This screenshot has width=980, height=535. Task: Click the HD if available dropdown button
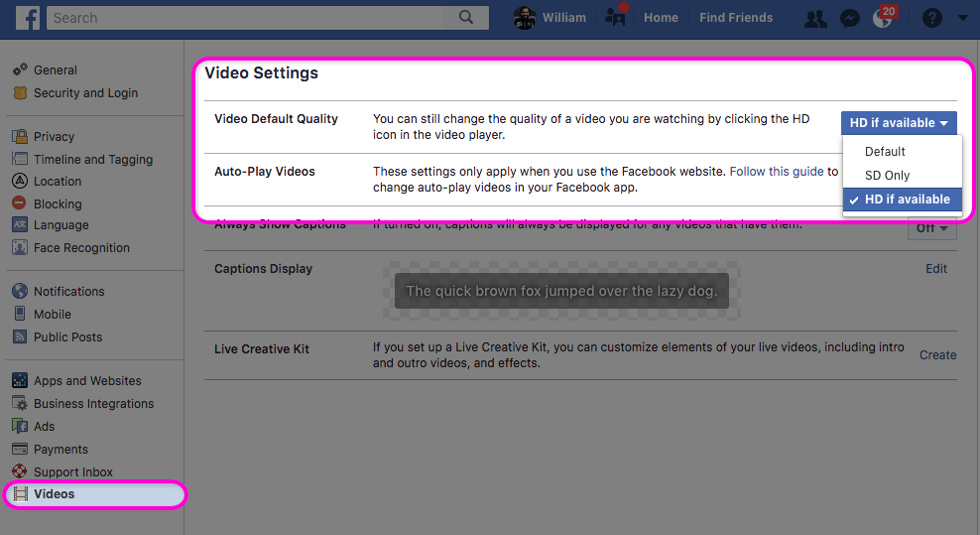(899, 123)
